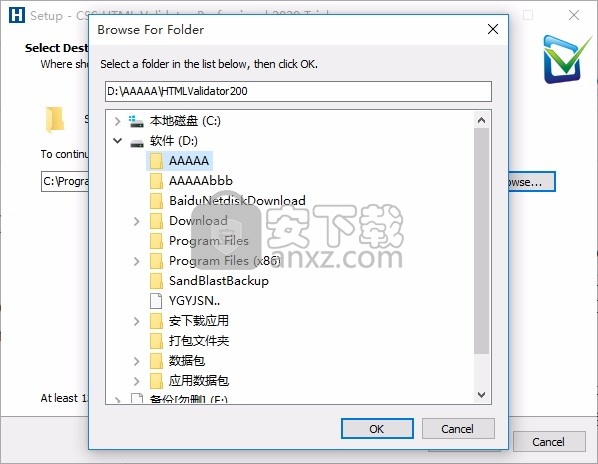The width and height of the screenshot is (598, 464).
Task: Collapse the 软件 (D:) drive node
Action: (x=117, y=141)
